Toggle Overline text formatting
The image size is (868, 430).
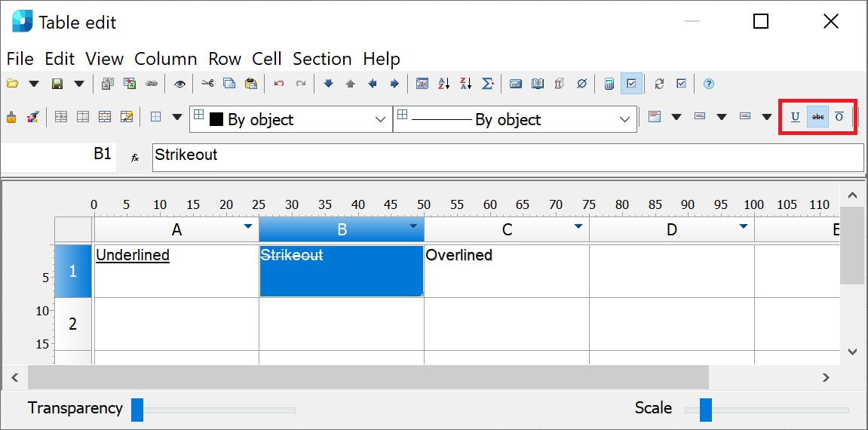coord(839,117)
